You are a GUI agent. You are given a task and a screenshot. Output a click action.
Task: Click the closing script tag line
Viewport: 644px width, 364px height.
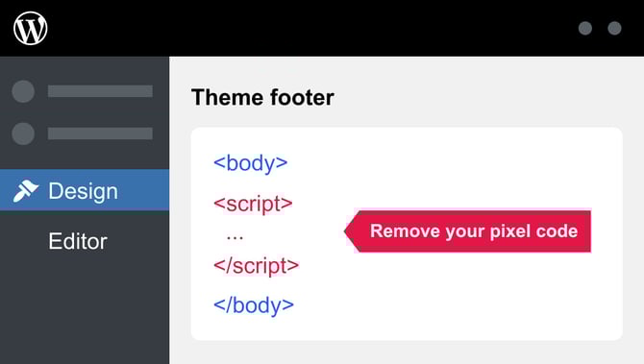pyautogui.click(x=257, y=265)
